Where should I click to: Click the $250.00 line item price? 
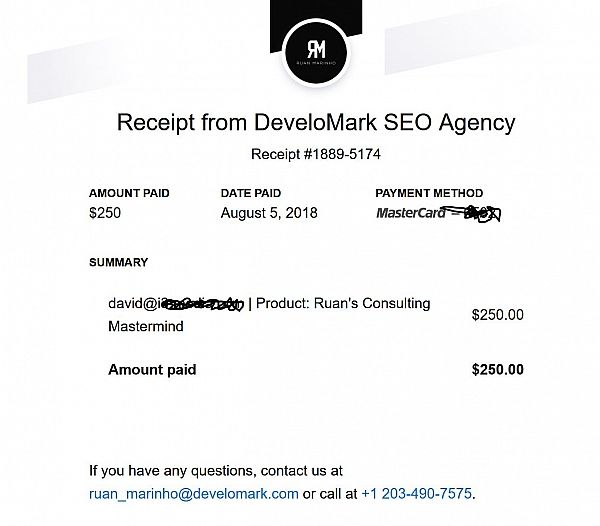tap(497, 315)
